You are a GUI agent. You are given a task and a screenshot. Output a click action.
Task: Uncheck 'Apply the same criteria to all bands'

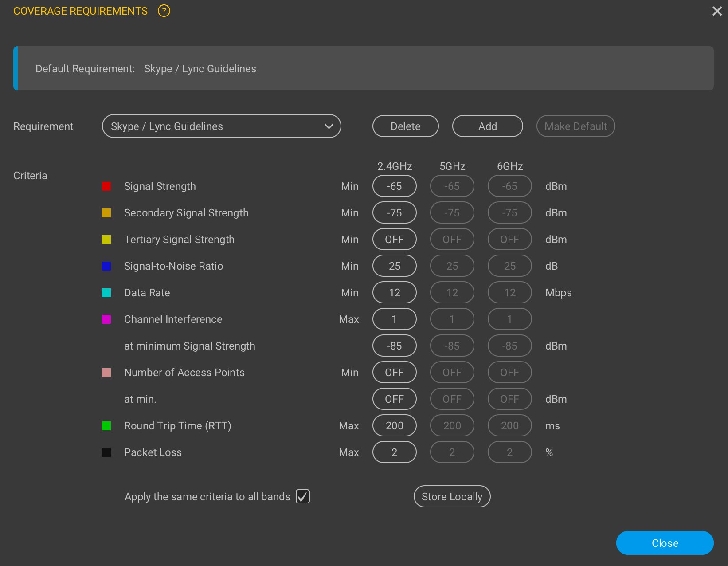click(303, 496)
